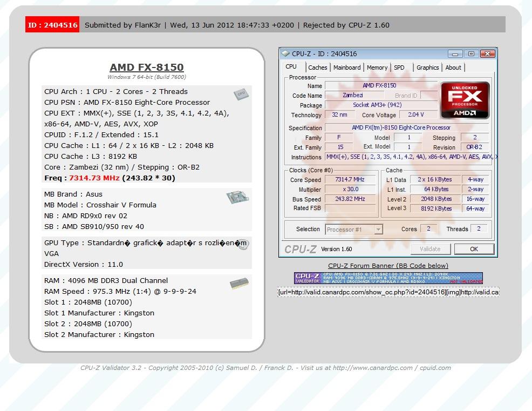Click the CPU-Z Forum Banner link
Screen dimensions: 532x411
[388, 266]
